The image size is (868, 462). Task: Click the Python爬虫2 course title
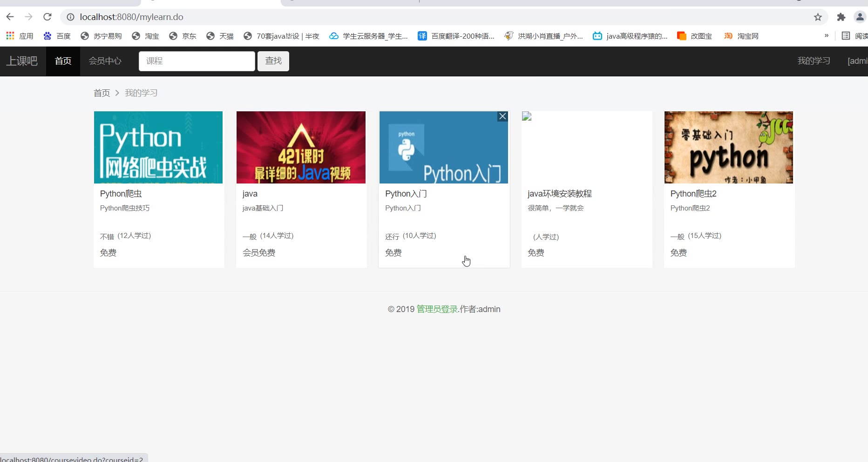[x=693, y=194]
